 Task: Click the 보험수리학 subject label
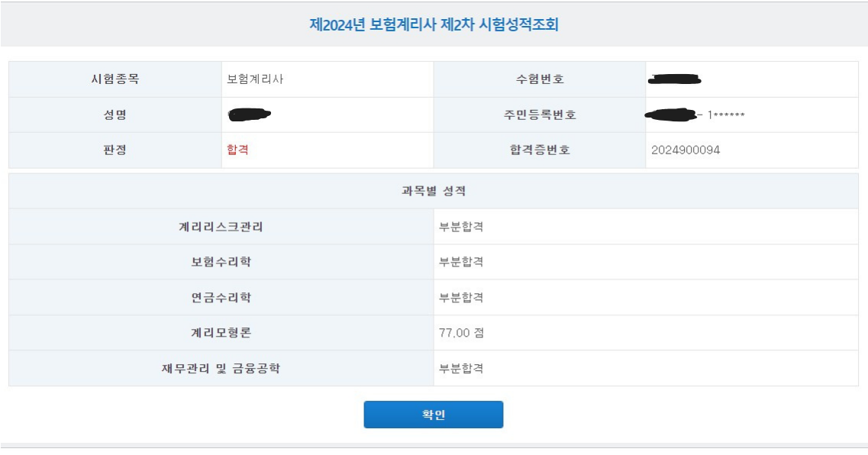pos(221,262)
